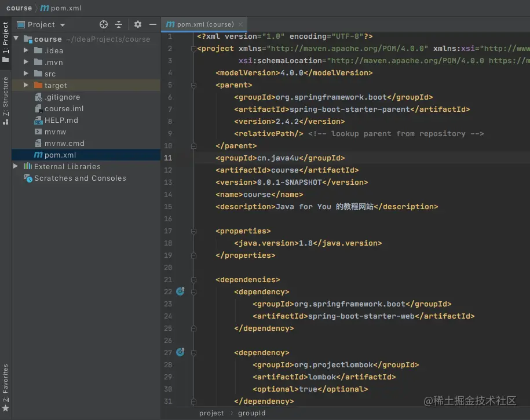530x420 pixels.
Task: Select the pom.xml (course) editor tab
Action: [204, 24]
